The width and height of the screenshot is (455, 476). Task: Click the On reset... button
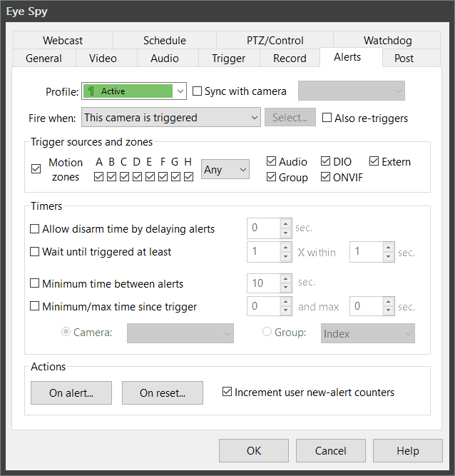tap(163, 393)
